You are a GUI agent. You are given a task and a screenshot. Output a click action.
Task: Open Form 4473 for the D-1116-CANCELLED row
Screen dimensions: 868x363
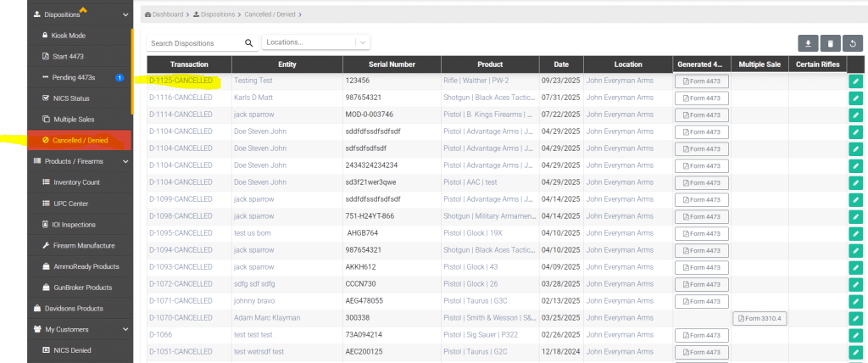[701, 98]
